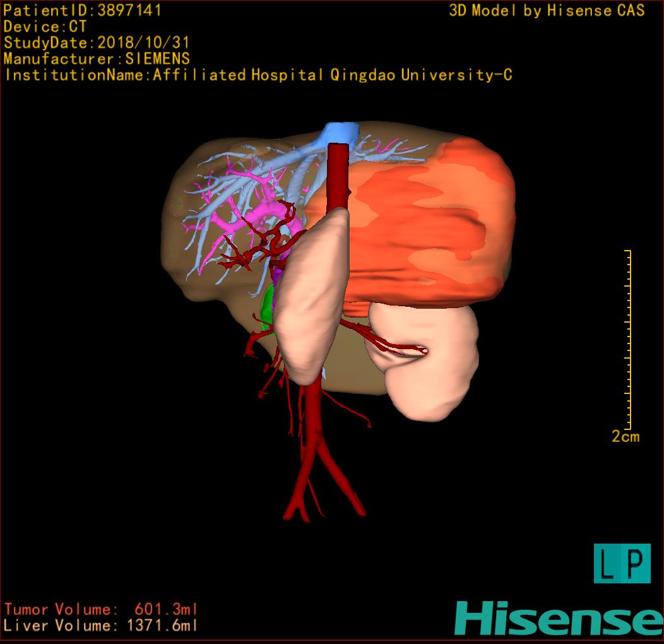Click the light blue hepatic vein branches
This screenshot has width=664, height=644.
click(208, 208)
